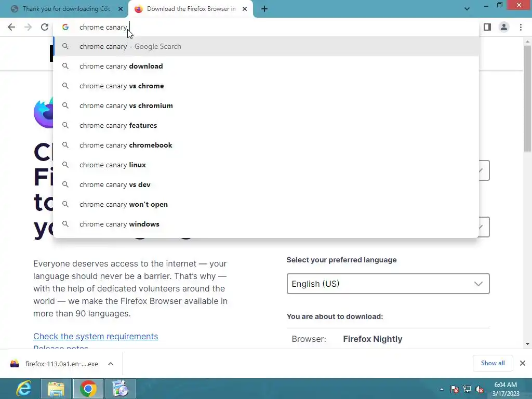Close the 'Thank you for downloading' tab
The width and height of the screenshot is (532, 399).
point(121,9)
